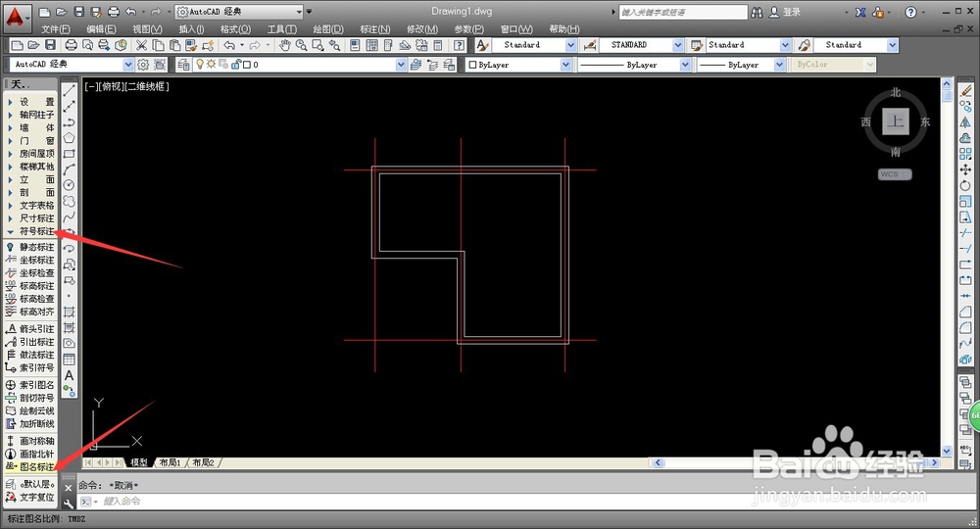
Task: Click in the command line input field
Action: pos(525,501)
